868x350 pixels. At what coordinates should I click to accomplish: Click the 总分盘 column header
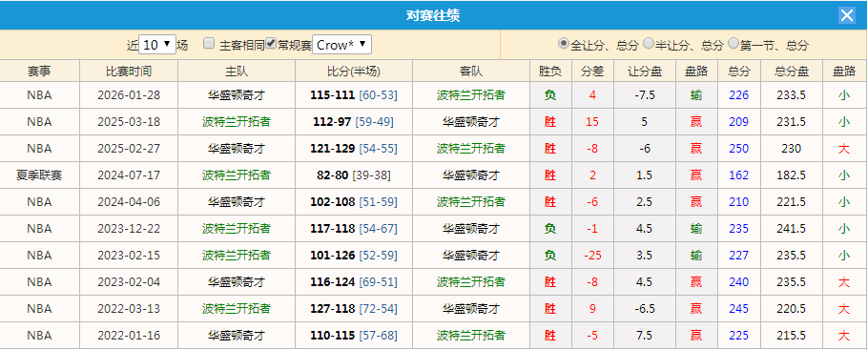[x=792, y=71]
